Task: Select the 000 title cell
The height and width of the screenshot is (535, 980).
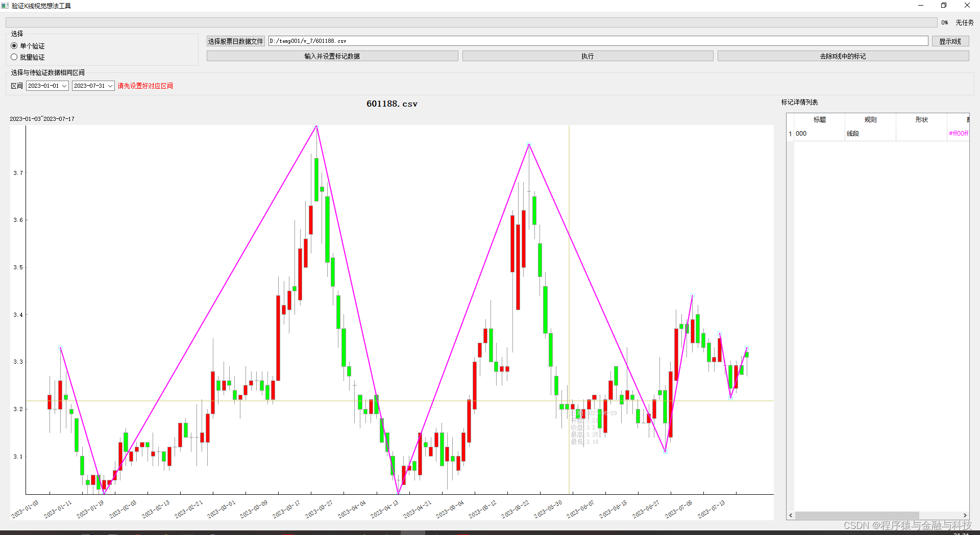Action: 819,134
